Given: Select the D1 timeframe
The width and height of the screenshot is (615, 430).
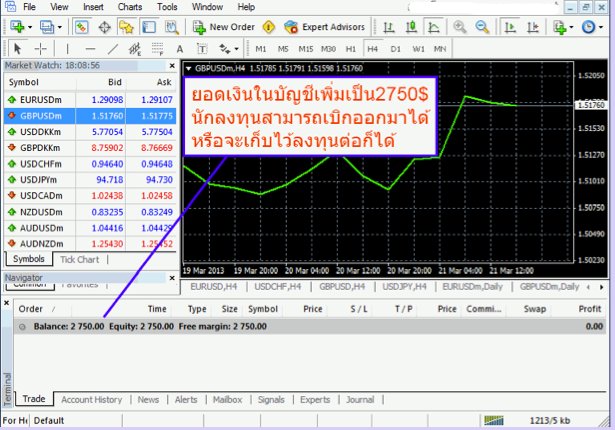Looking at the screenshot, I should pos(395,49).
